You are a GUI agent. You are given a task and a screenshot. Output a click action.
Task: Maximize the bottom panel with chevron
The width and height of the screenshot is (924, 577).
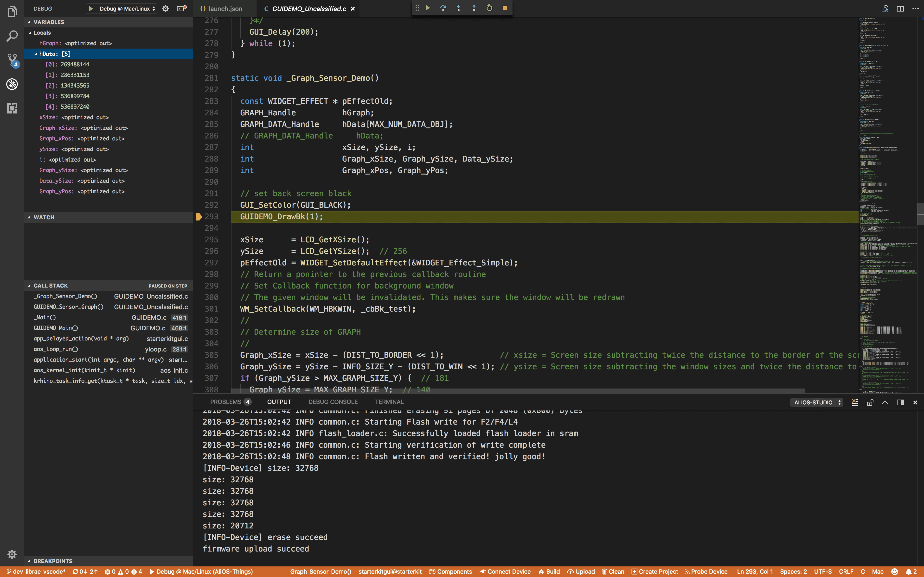tap(885, 402)
